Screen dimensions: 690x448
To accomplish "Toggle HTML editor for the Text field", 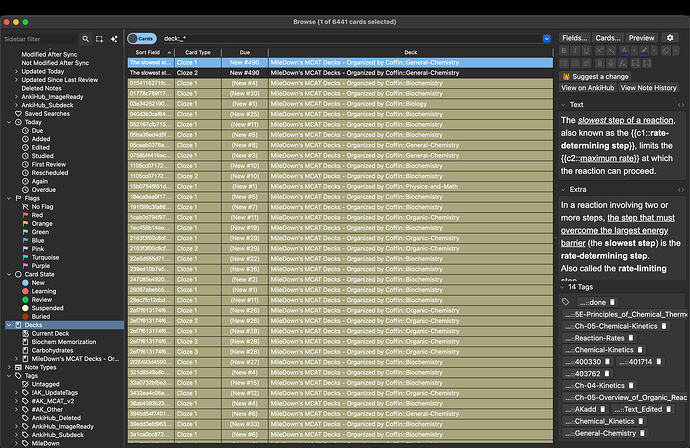I will point(681,105).
